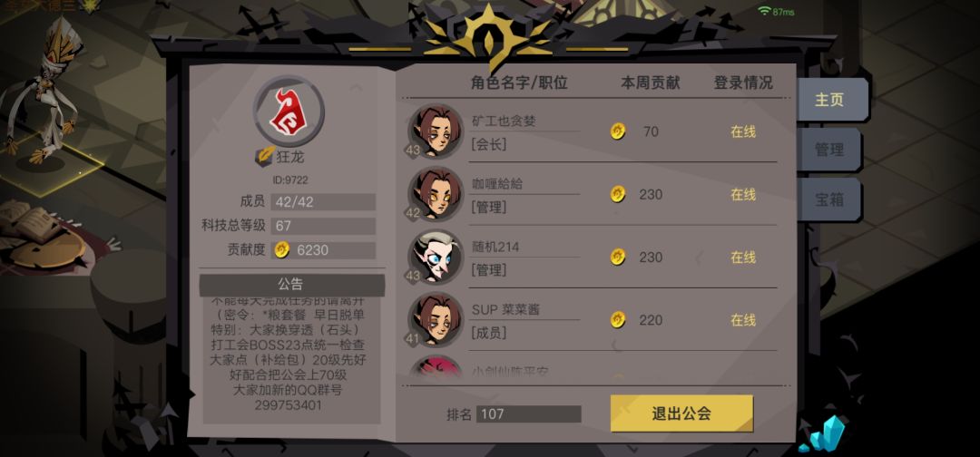Open the 管理 tab
The height and width of the screenshot is (457, 980).
coord(829,150)
